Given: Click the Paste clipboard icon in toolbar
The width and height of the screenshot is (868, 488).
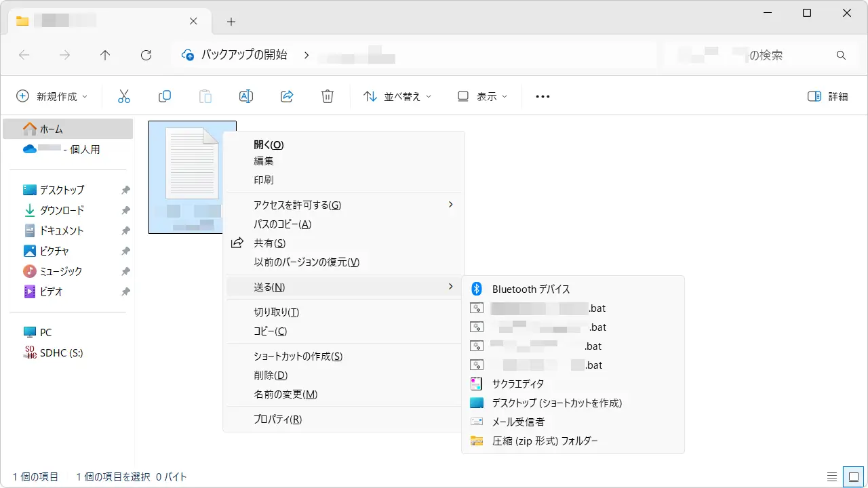Looking at the screenshot, I should click(205, 96).
